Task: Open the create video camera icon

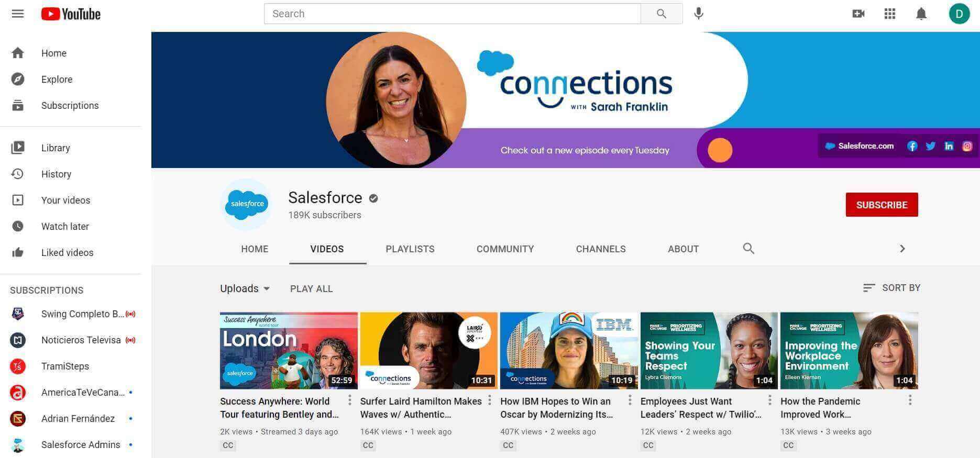Action: coord(858,14)
